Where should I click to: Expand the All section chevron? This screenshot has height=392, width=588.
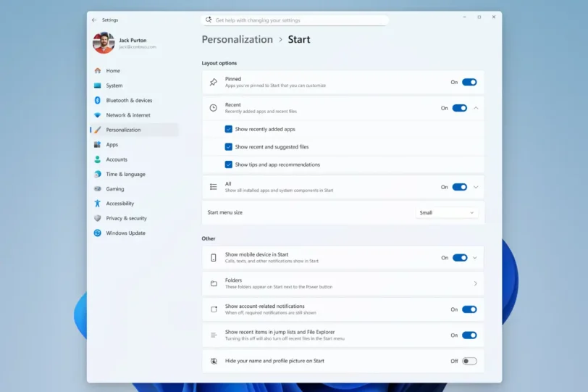click(x=476, y=187)
